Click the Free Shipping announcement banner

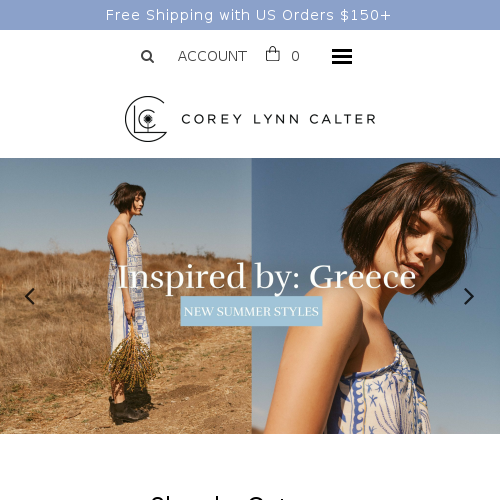click(250, 15)
